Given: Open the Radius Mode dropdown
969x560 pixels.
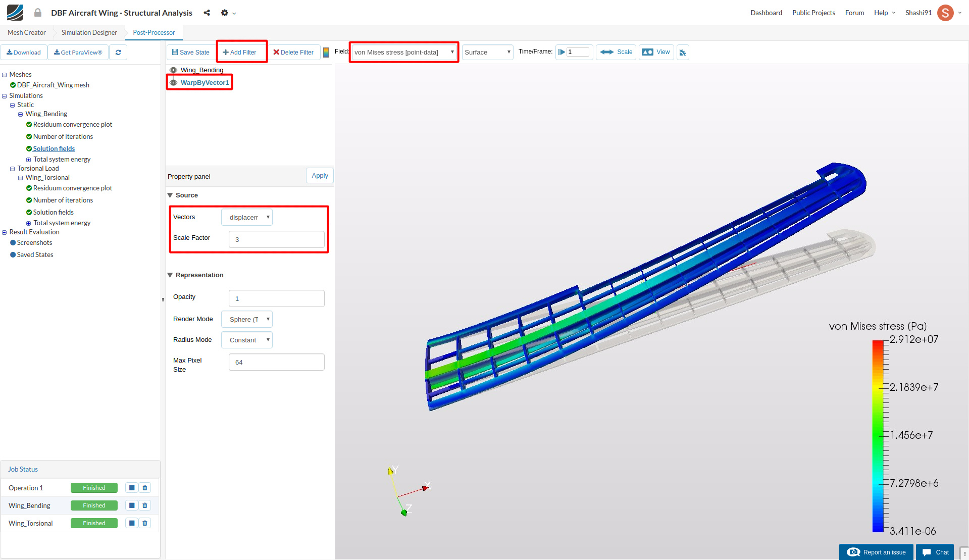Looking at the screenshot, I should (247, 340).
